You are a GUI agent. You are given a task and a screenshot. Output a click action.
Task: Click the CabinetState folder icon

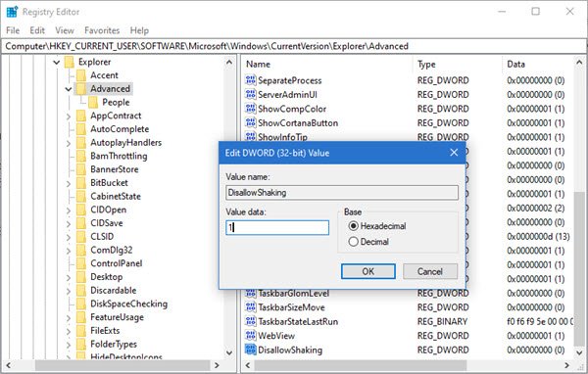coord(81,197)
